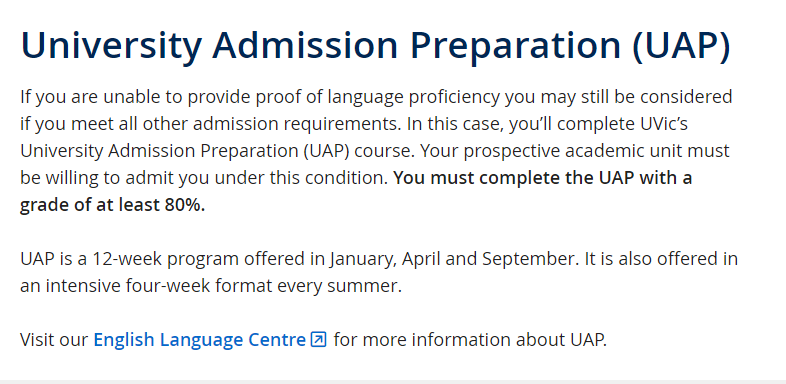Click 'for more information about UAP' text
Screen dimensions: 786x384
(x=470, y=339)
